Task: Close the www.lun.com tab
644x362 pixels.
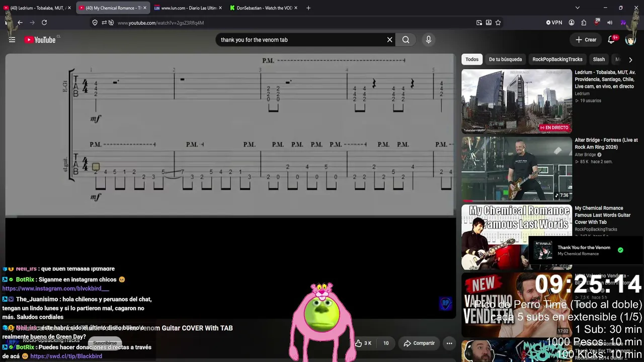Action: click(220, 8)
